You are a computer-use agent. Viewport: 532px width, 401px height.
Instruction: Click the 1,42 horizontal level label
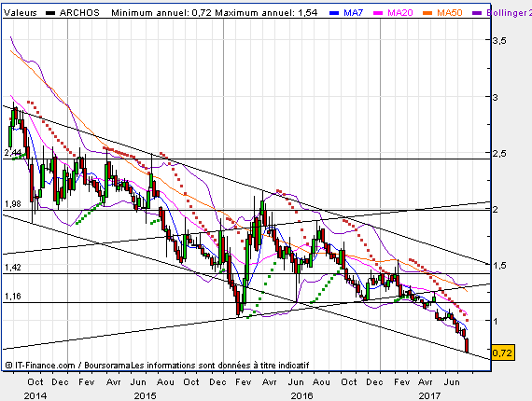13,268
